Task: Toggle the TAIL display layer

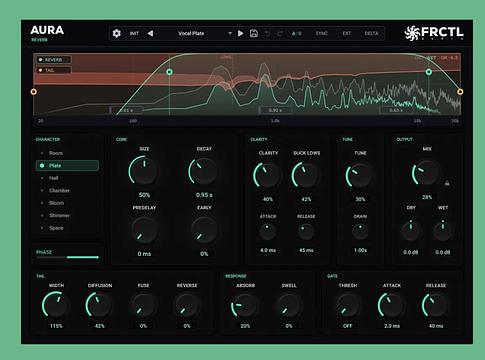Action: pyautogui.click(x=54, y=70)
